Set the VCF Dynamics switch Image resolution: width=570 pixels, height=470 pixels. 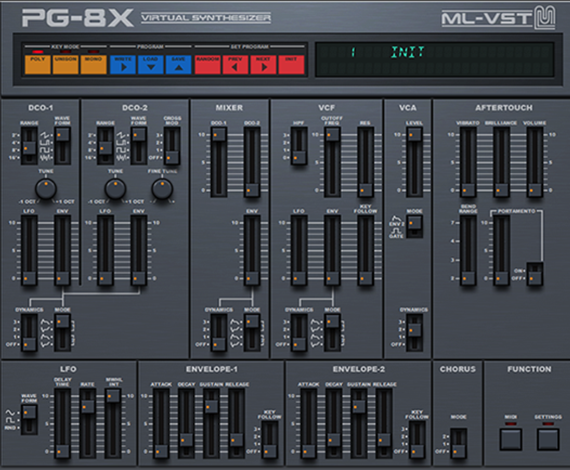pyautogui.click(x=299, y=333)
